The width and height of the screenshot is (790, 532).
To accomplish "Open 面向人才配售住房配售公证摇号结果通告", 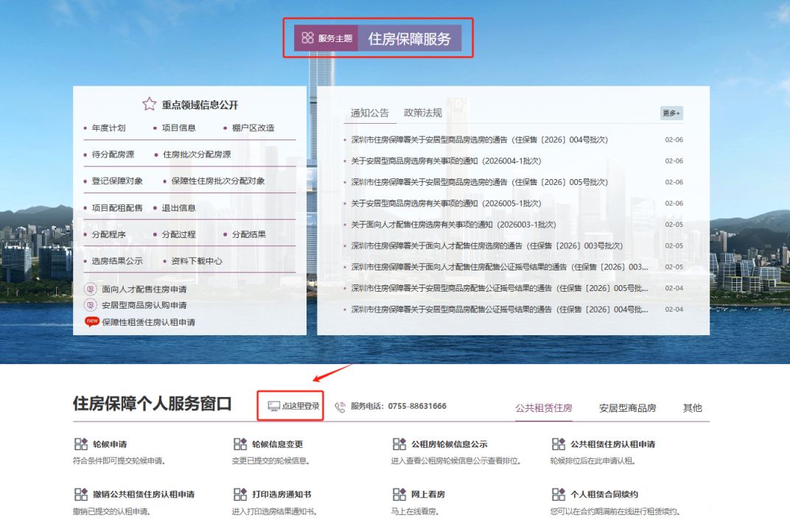I will [500, 267].
